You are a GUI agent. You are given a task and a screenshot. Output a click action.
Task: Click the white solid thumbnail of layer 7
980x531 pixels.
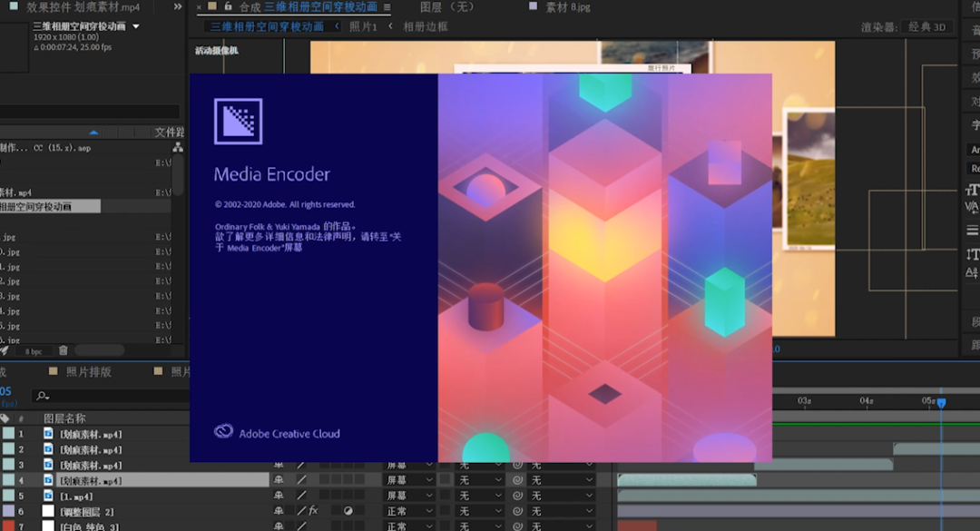coord(48,526)
